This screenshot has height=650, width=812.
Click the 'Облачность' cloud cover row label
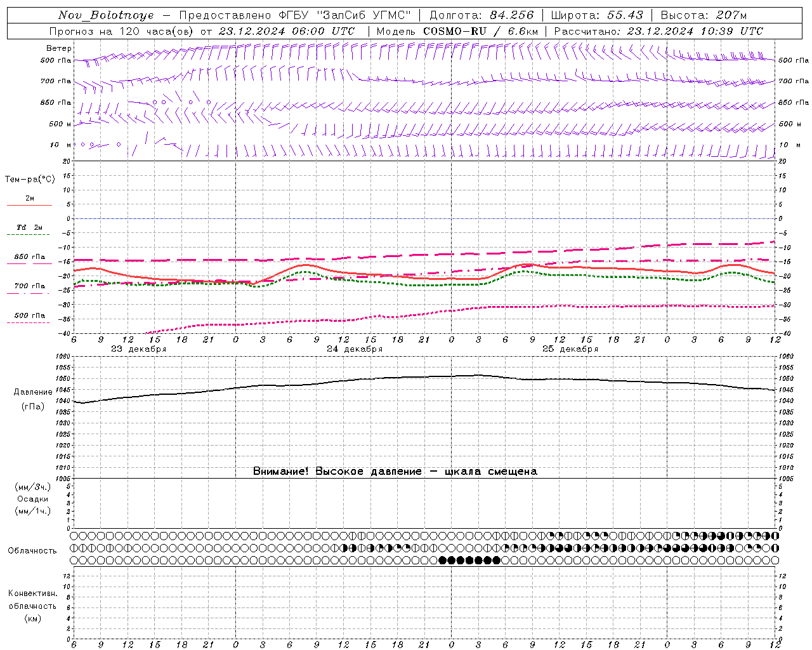click(x=32, y=551)
